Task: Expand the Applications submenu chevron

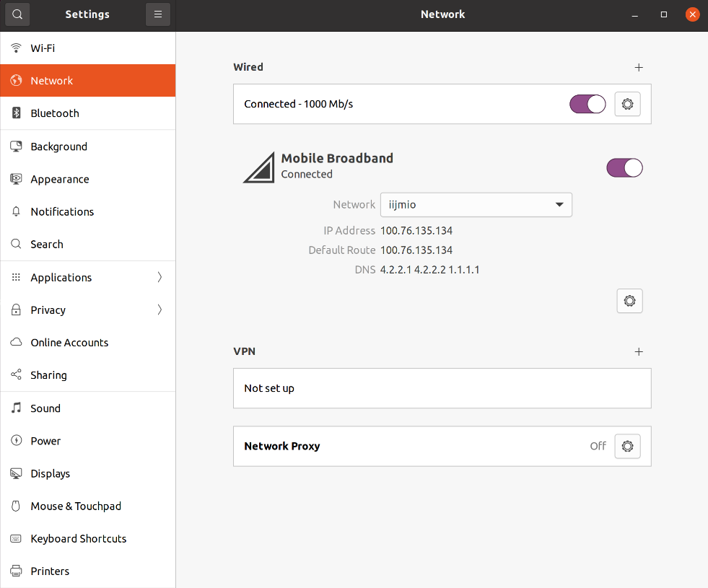Action: 159,278
